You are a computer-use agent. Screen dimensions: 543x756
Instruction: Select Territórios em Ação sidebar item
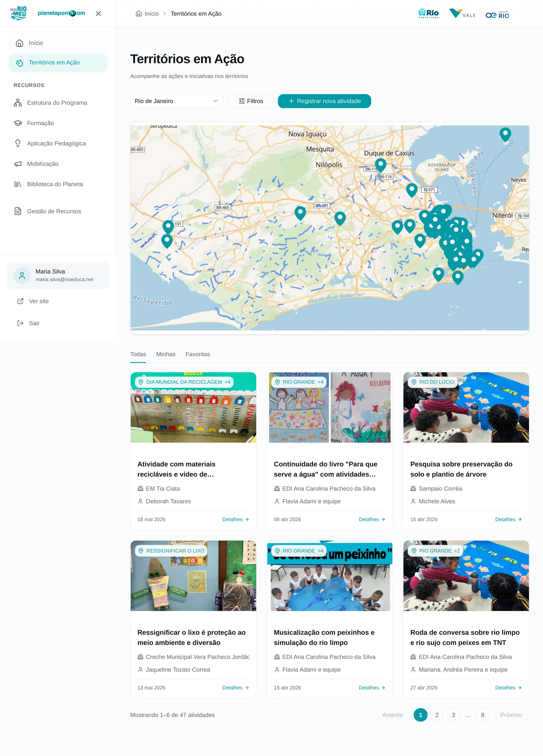pos(58,63)
